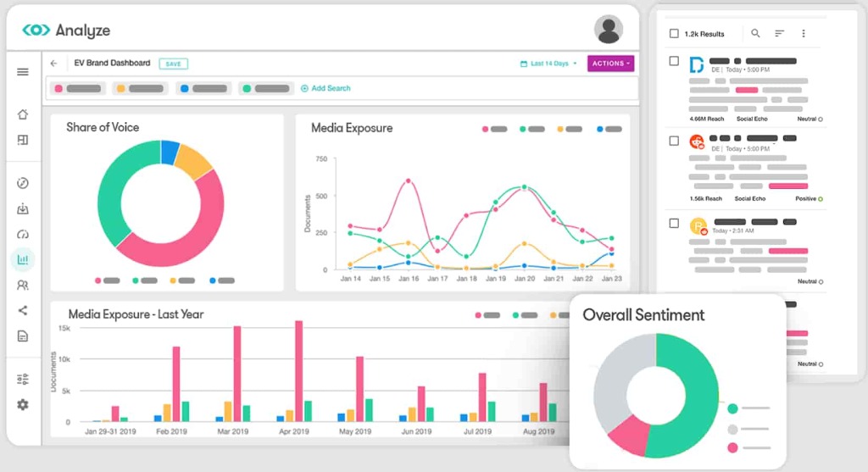
Task: Open the user profile avatar
Action: click(609, 29)
